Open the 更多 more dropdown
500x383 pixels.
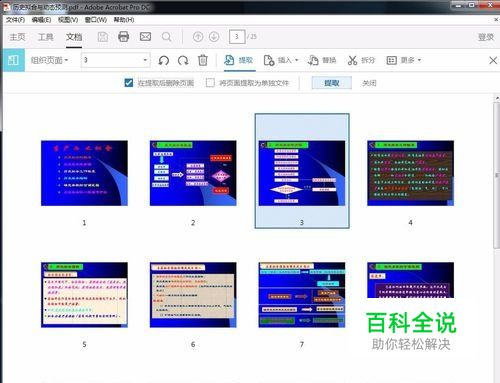(x=404, y=60)
